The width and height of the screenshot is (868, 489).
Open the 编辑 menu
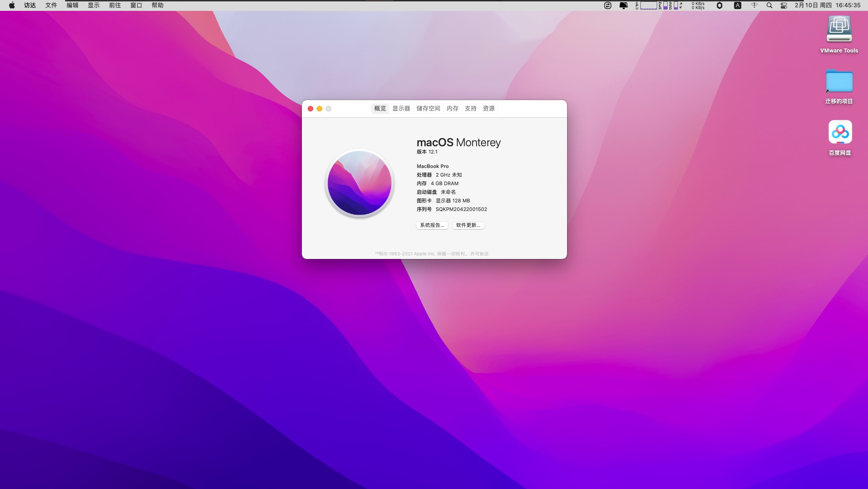point(72,5)
